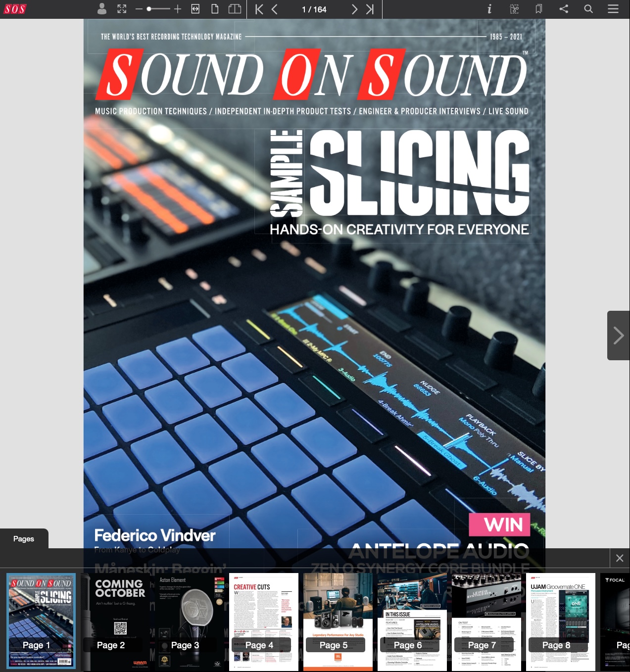
Task: Click the zoom in plus icon
Action: click(178, 9)
